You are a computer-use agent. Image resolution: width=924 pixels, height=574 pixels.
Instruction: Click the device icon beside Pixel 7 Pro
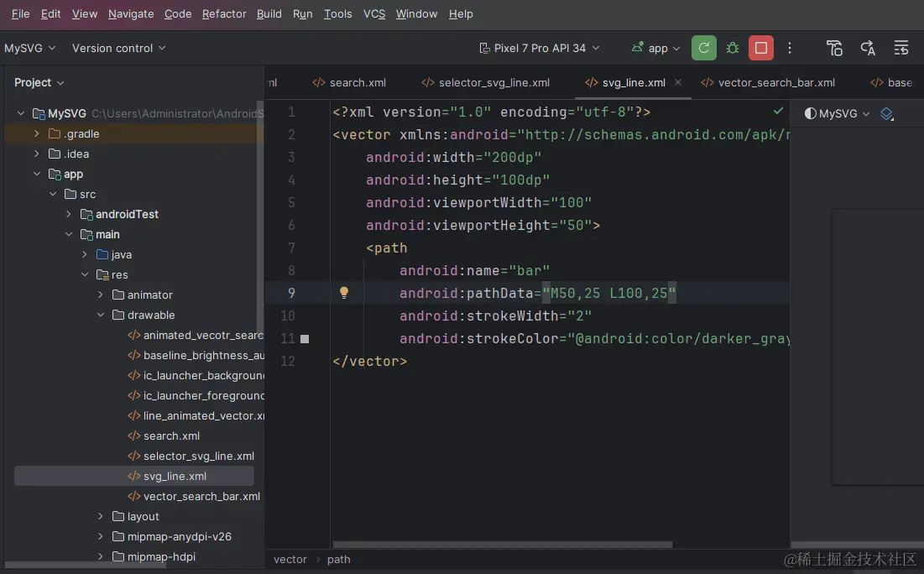pos(484,49)
